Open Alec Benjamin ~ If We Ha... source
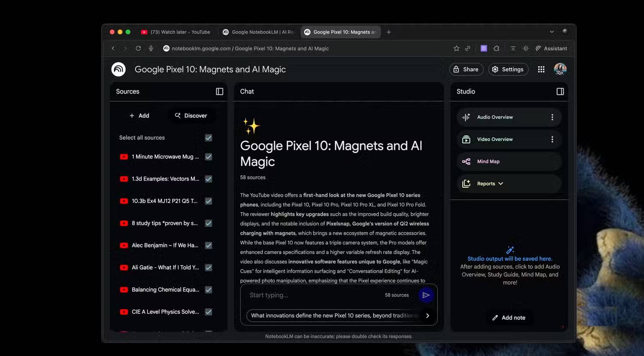Image resolution: width=644 pixels, height=356 pixels. 165,245
